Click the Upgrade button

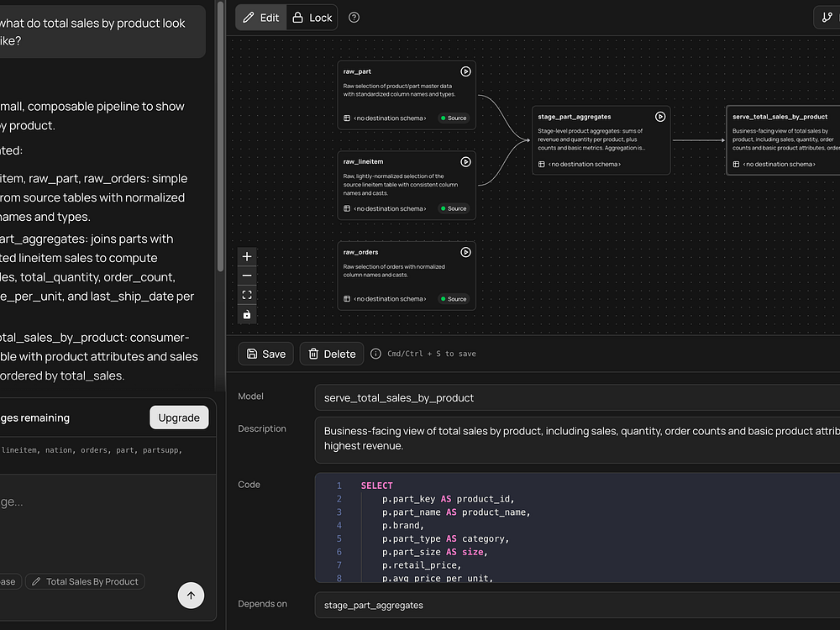click(179, 417)
